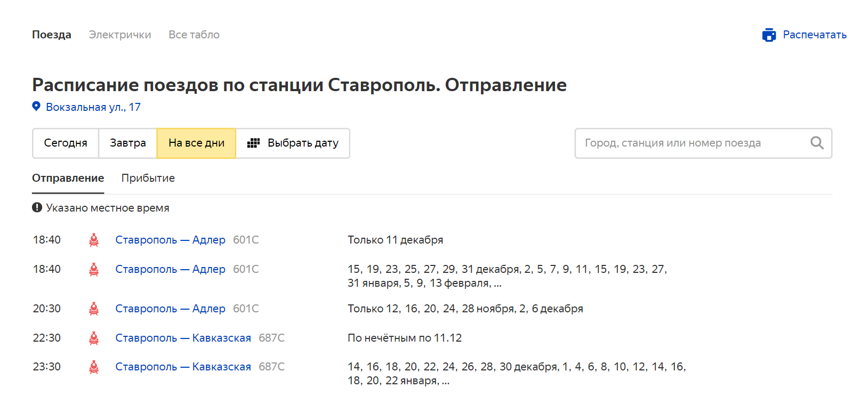
Task: Click the text Указано местное время
Action: (108, 208)
